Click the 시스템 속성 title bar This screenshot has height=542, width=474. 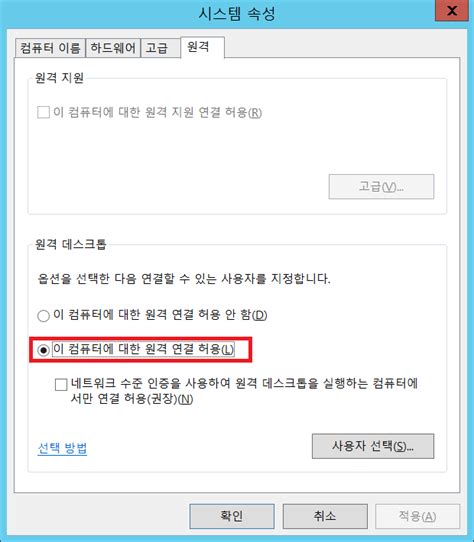click(237, 14)
